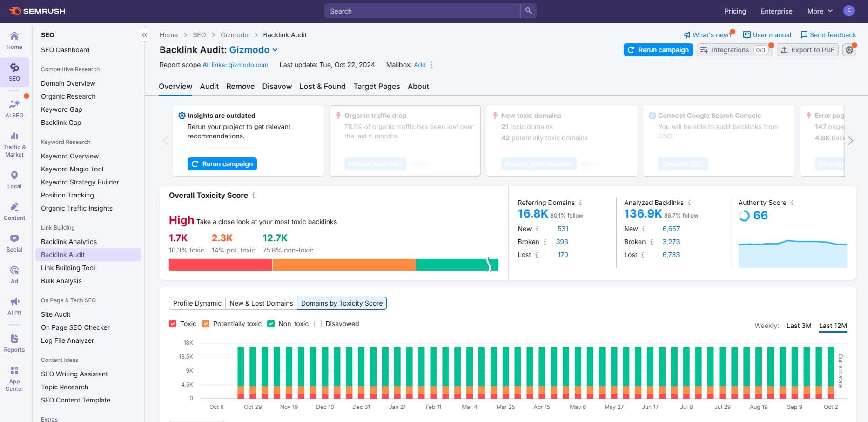Image resolution: width=868 pixels, height=422 pixels.
Task: Switch to the Disavow tab
Action: tap(277, 86)
